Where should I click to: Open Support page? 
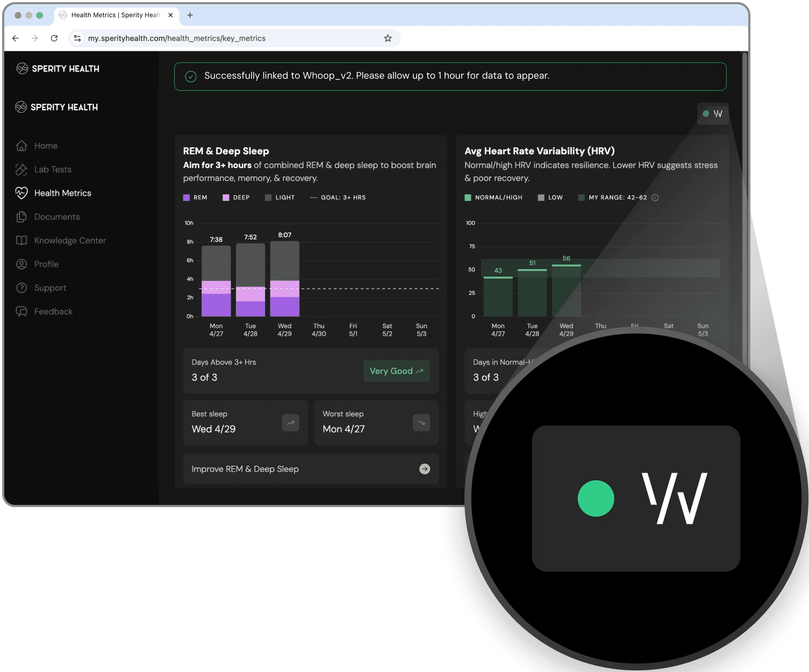coord(50,287)
